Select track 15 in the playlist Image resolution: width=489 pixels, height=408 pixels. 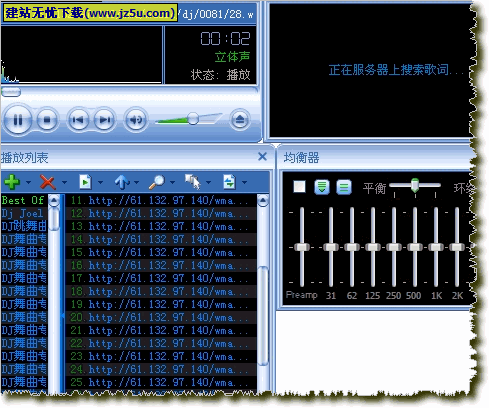[x=161, y=252]
